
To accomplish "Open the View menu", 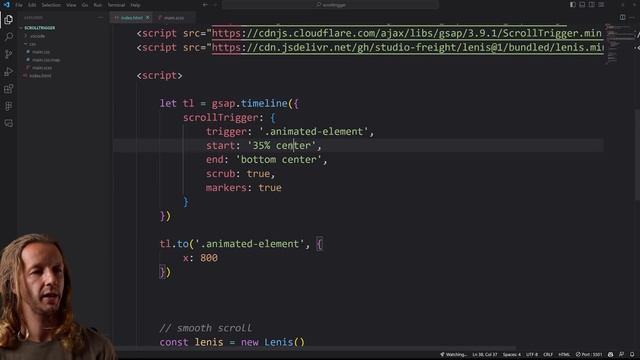I will coord(71,5).
